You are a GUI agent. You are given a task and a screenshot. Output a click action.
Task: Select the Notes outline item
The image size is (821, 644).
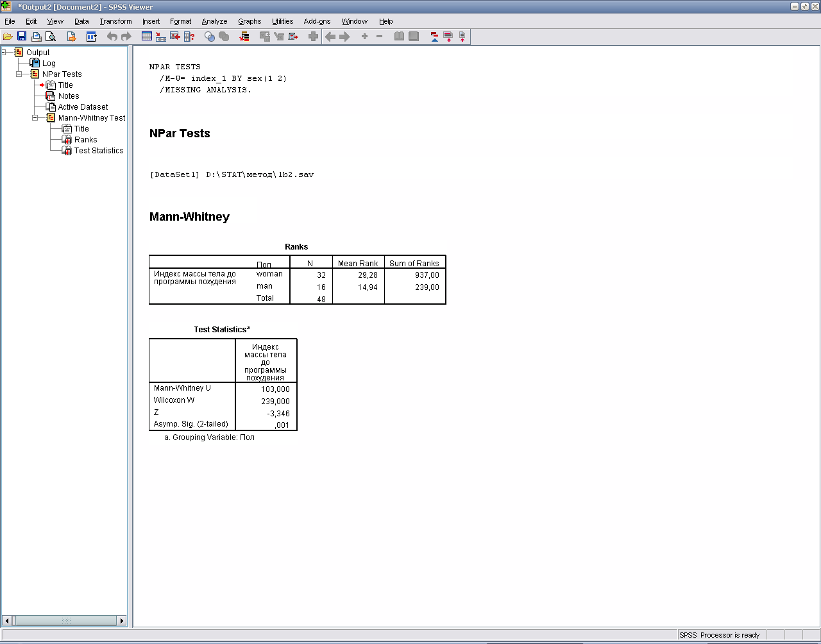pyautogui.click(x=69, y=96)
